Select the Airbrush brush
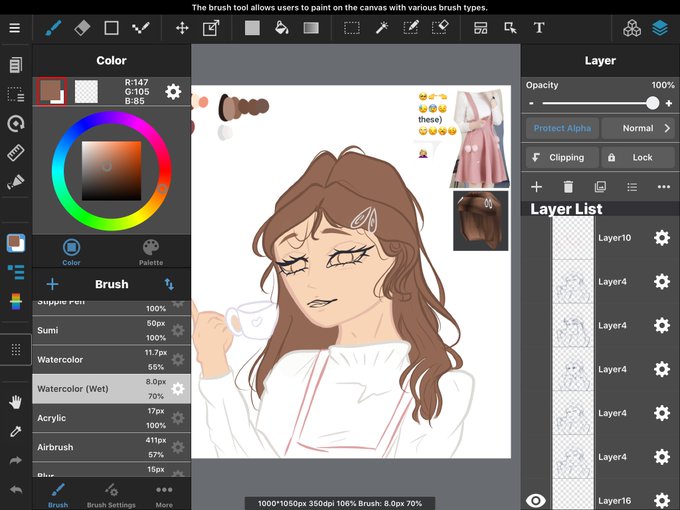The height and width of the screenshot is (510, 680). point(111,447)
